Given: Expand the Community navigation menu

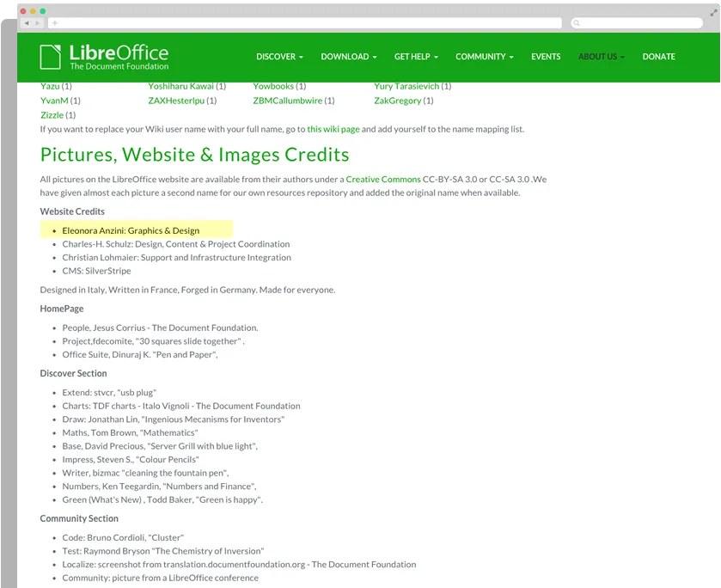Looking at the screenshot, I should tap(484, 57).
